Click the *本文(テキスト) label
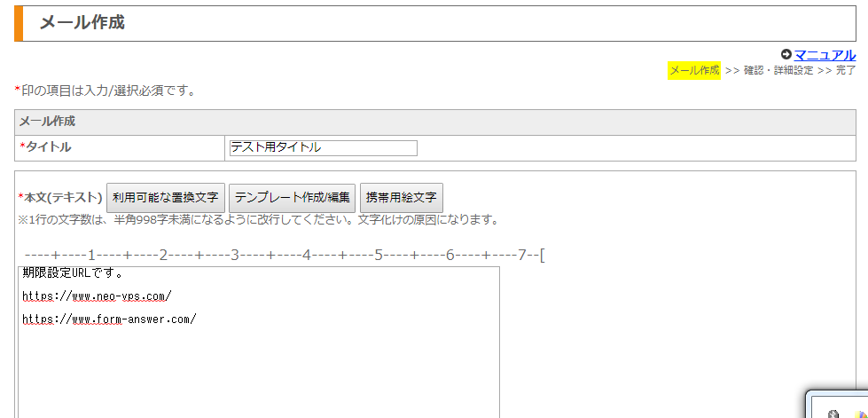The width and height of the screenshot is (868, 418). pyautogui.click(x=60, y=197)
